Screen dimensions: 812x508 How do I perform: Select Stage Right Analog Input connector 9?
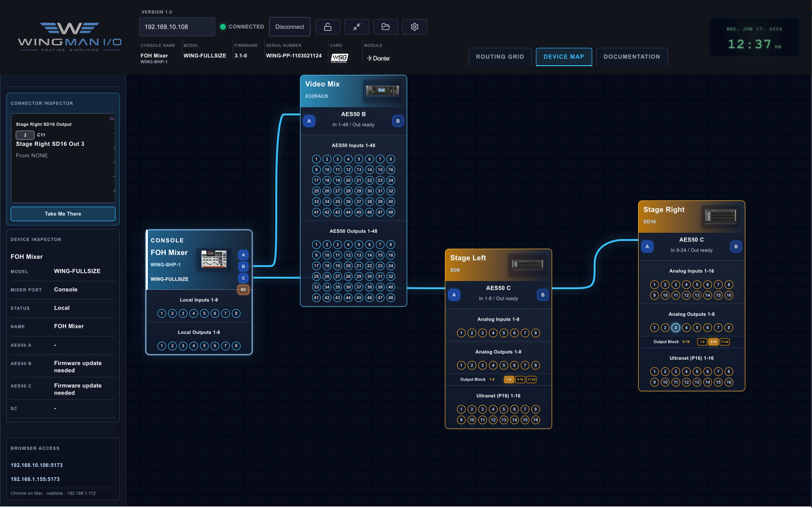tap(655, 295)
